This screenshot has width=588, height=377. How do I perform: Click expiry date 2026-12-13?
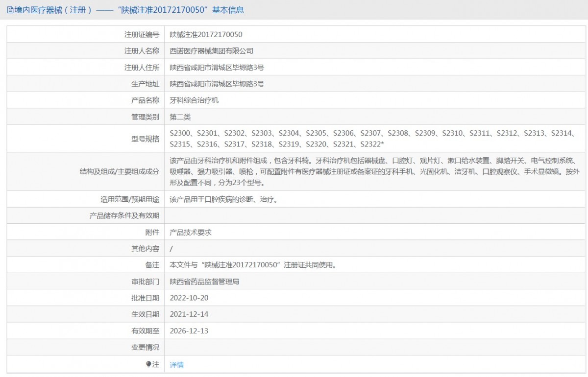click(189, 331)
